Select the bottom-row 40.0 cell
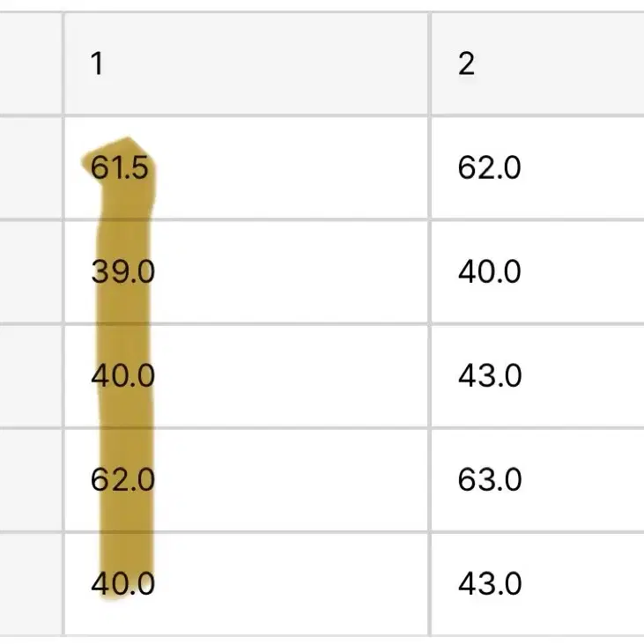Image resolution: width=644 pixels, height=644 pixels. pyautogui.click(x=247, y=583)
